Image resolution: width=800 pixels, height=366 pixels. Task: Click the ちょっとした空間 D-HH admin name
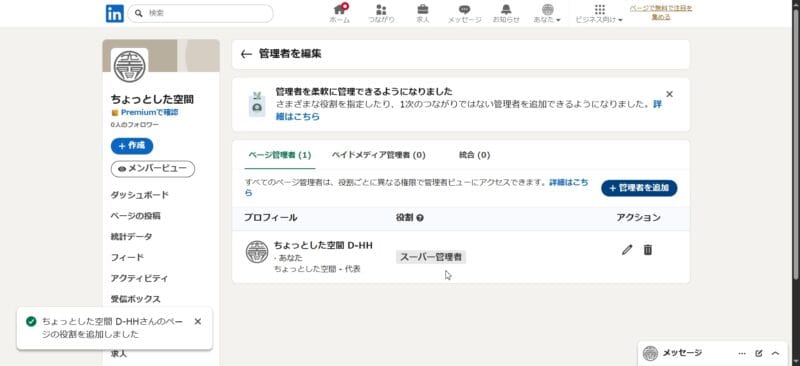point(323,246)
